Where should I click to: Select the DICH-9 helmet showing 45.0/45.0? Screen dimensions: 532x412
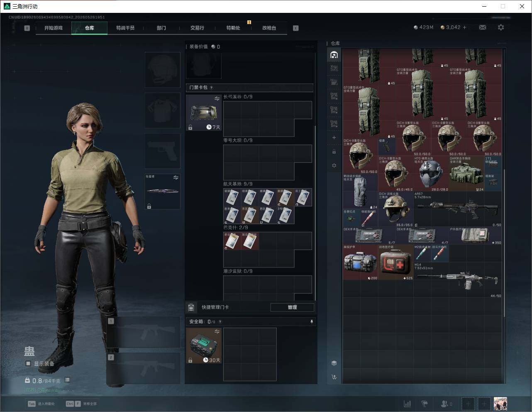click(396, 174)
